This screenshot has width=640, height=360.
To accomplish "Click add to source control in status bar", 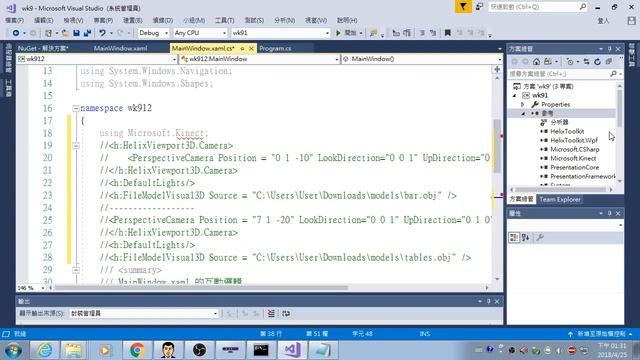I will pyautogui.click(x=601, y=334).
